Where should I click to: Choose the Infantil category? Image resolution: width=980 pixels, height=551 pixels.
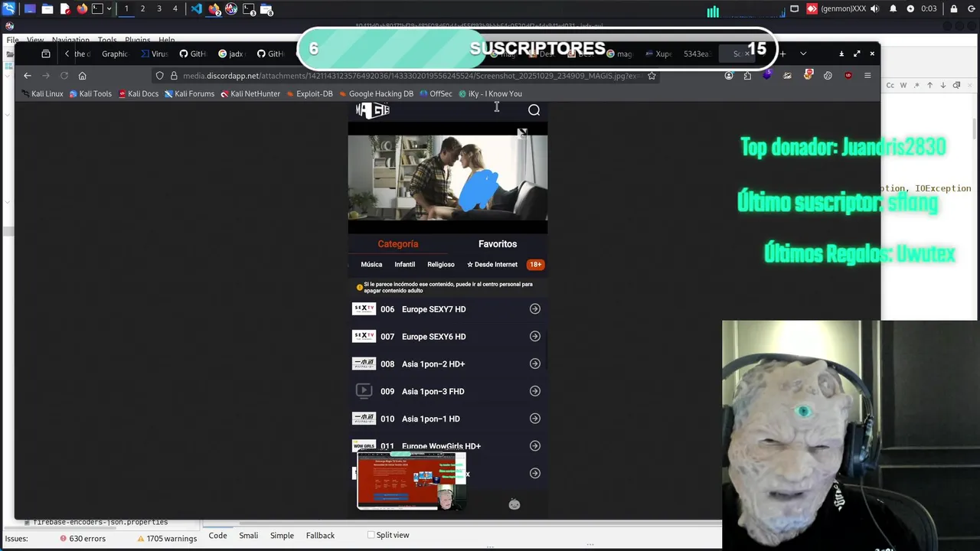[404, 265]
